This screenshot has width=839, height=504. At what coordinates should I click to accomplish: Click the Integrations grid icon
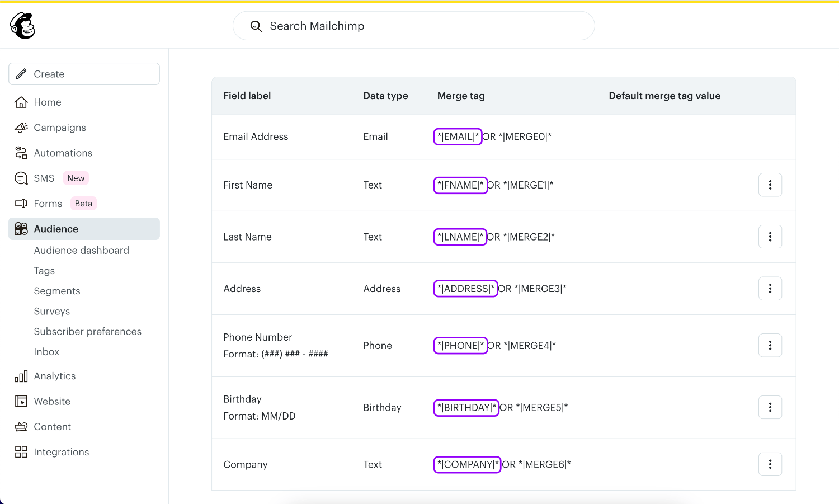coord(21,452)
